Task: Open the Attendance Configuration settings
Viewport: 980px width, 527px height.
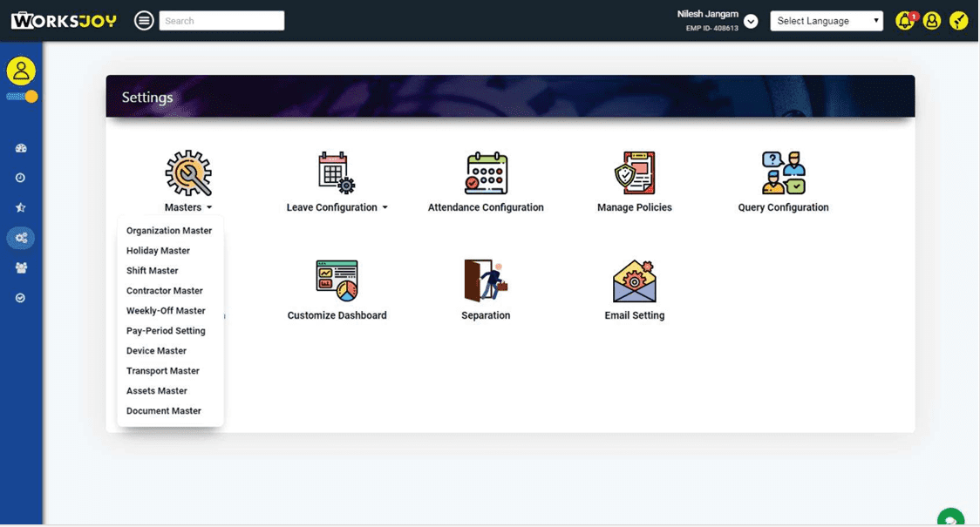Action: [486, 180]
